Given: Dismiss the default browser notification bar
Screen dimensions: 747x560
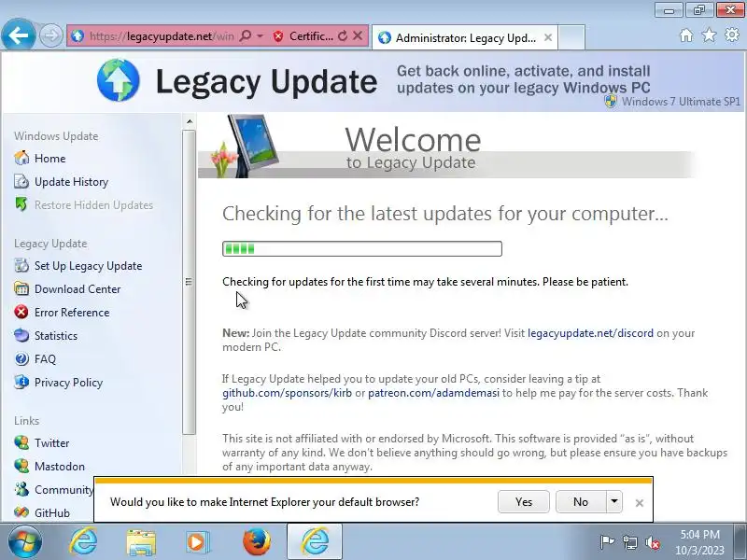Looking at the screenshot, I should point(640,503).
